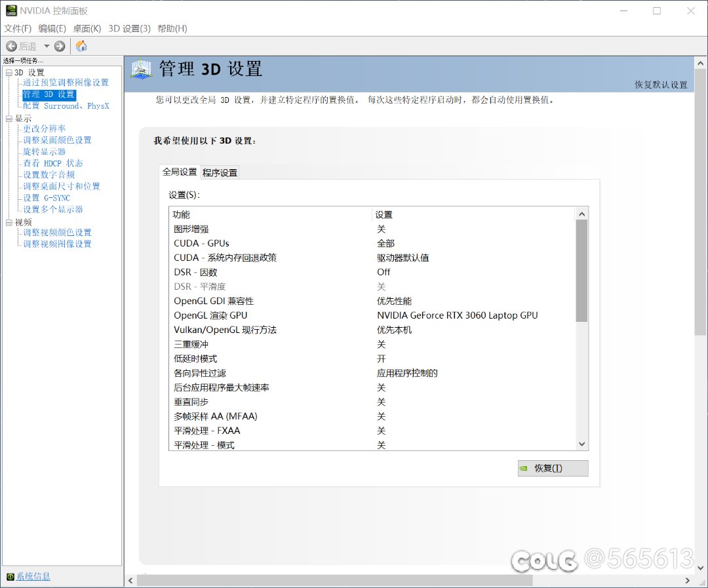Collapse the 显示 tree node

(9, 119)
